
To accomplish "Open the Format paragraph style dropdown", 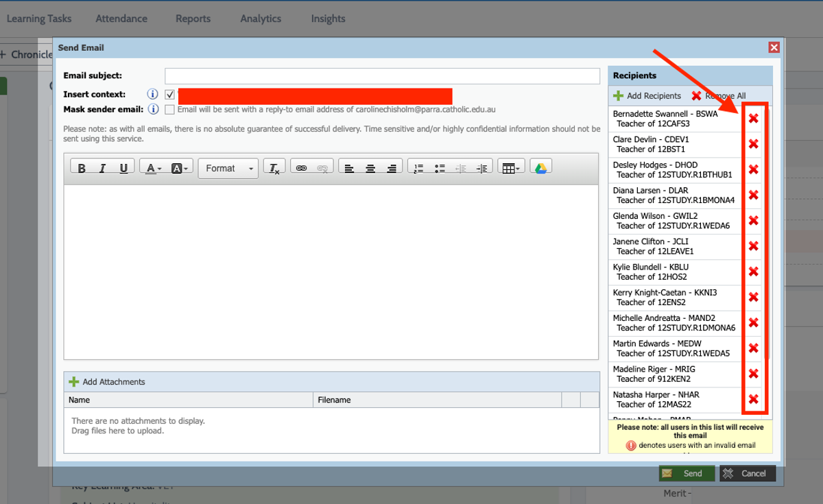I will (228, 168).
